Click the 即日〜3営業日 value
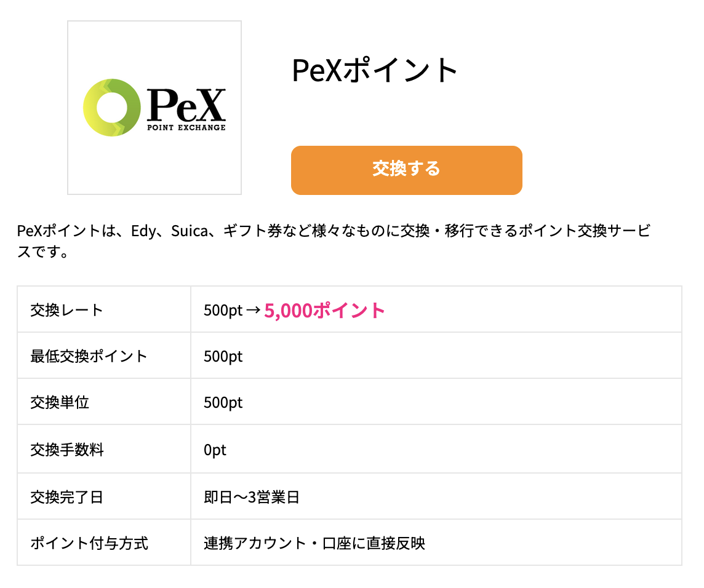Screen dimensions: 704x588 coord(252,496)
